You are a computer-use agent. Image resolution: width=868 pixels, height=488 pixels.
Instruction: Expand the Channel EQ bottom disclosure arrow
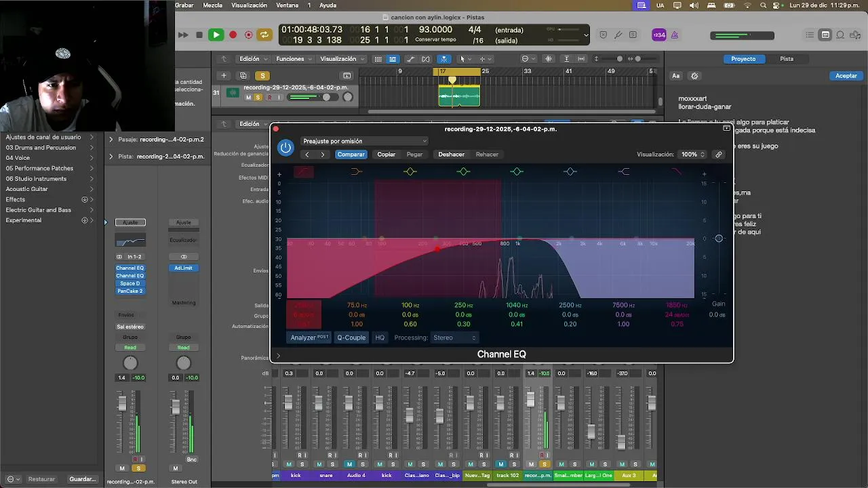278,355
